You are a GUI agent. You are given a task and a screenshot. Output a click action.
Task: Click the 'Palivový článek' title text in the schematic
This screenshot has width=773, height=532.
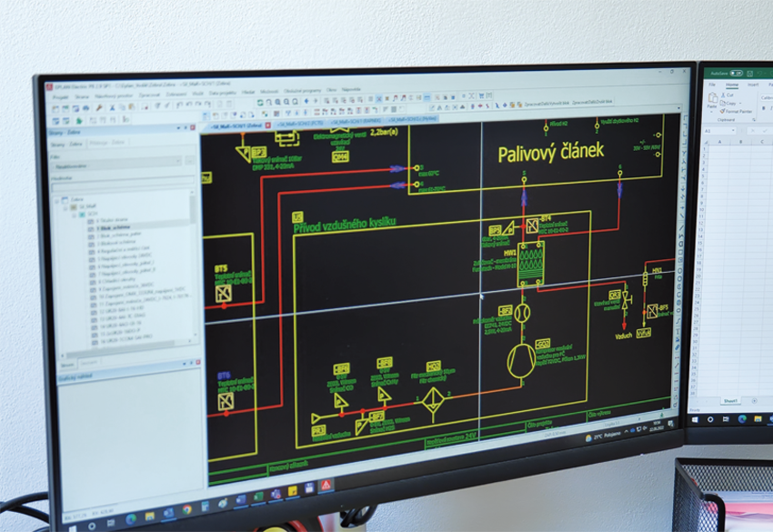pos(551,152)
